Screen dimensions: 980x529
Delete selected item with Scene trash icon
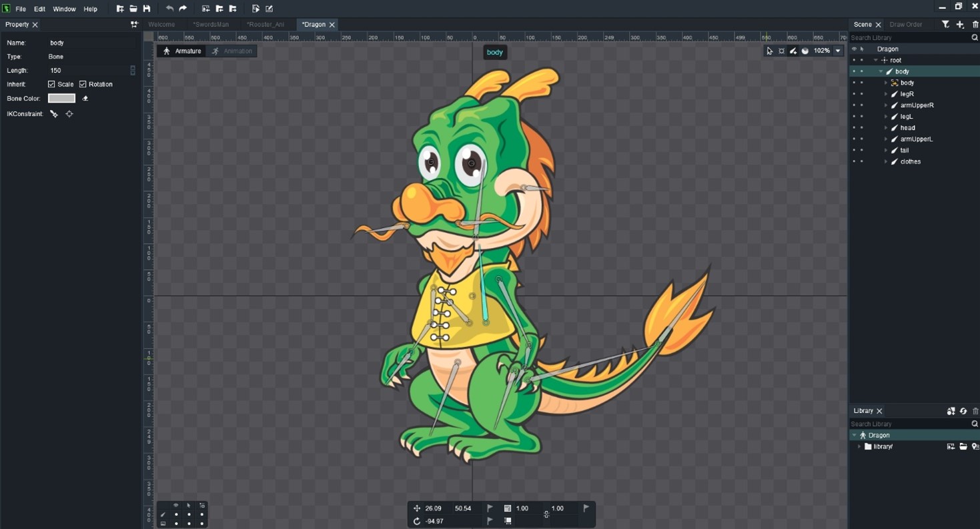tap(975, 24)
